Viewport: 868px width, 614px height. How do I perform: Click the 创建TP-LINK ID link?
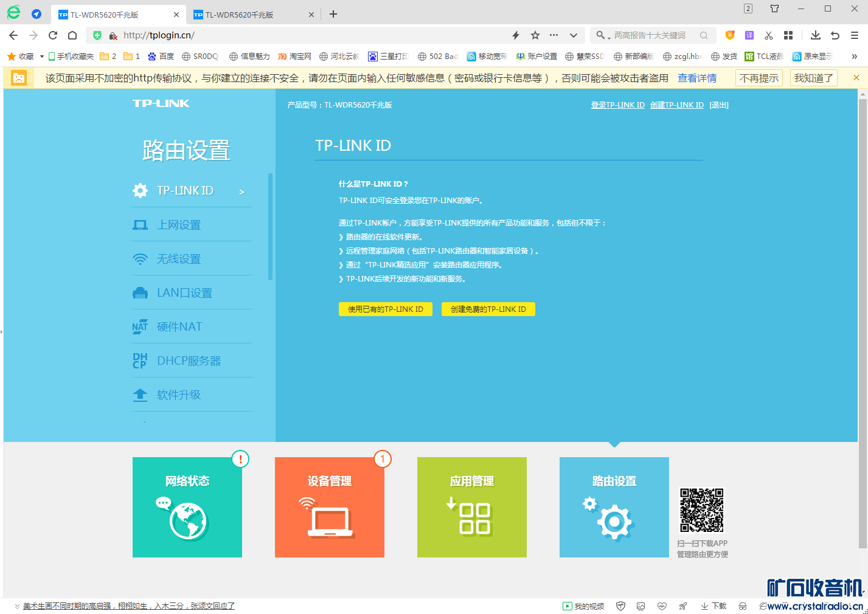[x=676, y=105]
